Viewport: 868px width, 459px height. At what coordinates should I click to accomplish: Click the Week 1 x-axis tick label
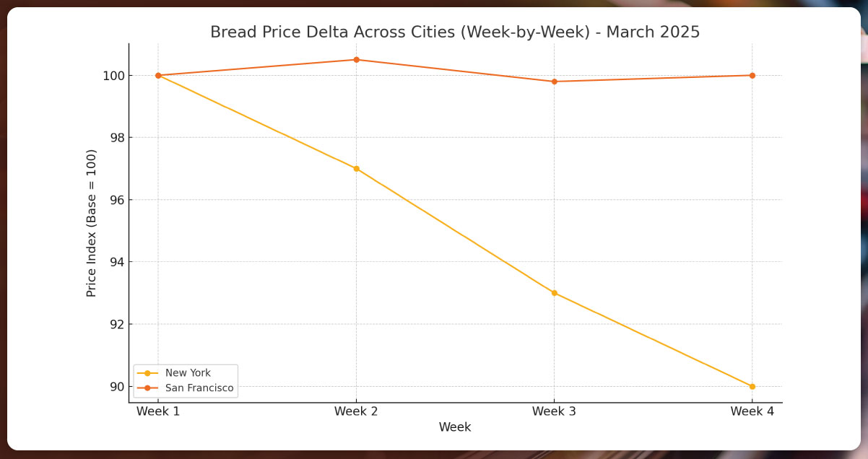(x=158, y=411)
